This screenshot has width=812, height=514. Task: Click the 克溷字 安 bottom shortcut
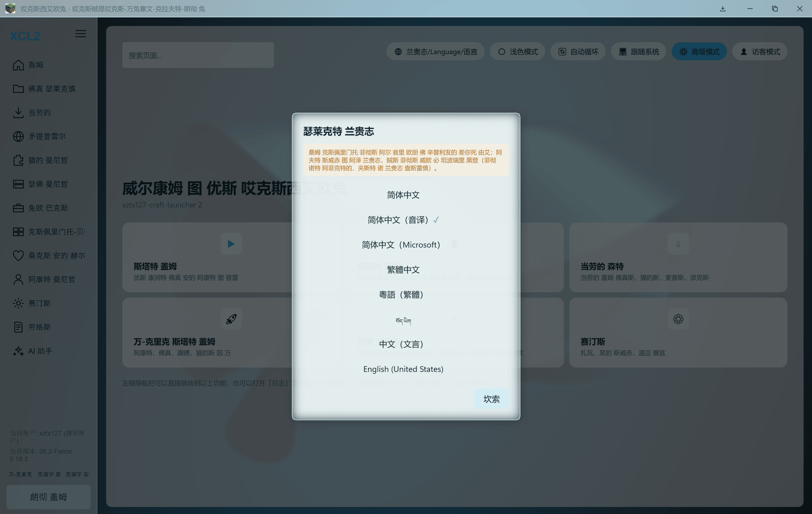coord(77,474)
